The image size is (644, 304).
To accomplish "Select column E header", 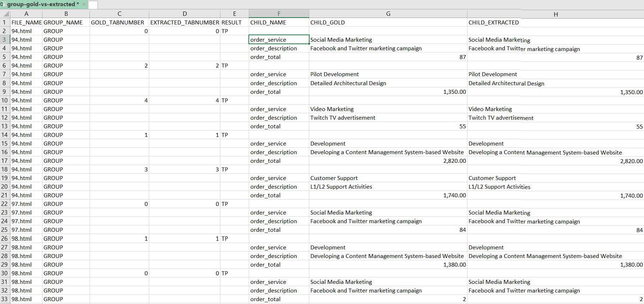I will click(234, 14).
